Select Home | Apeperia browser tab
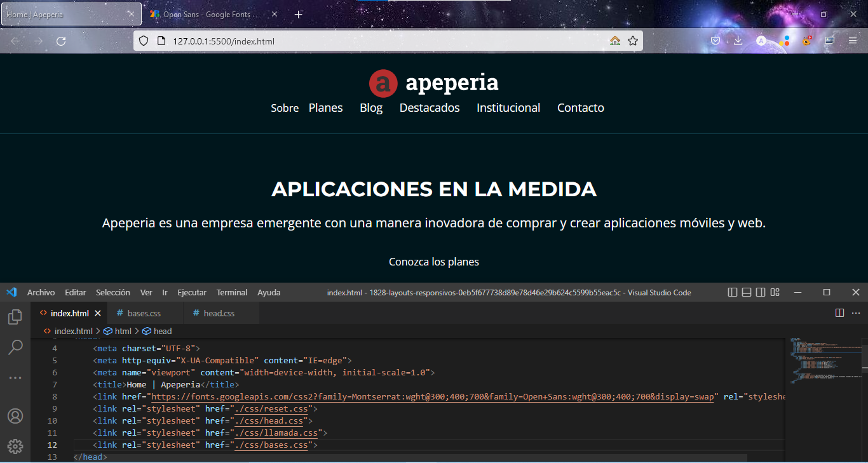The height and width of the screenshot is (463, 868). [71, 14]
